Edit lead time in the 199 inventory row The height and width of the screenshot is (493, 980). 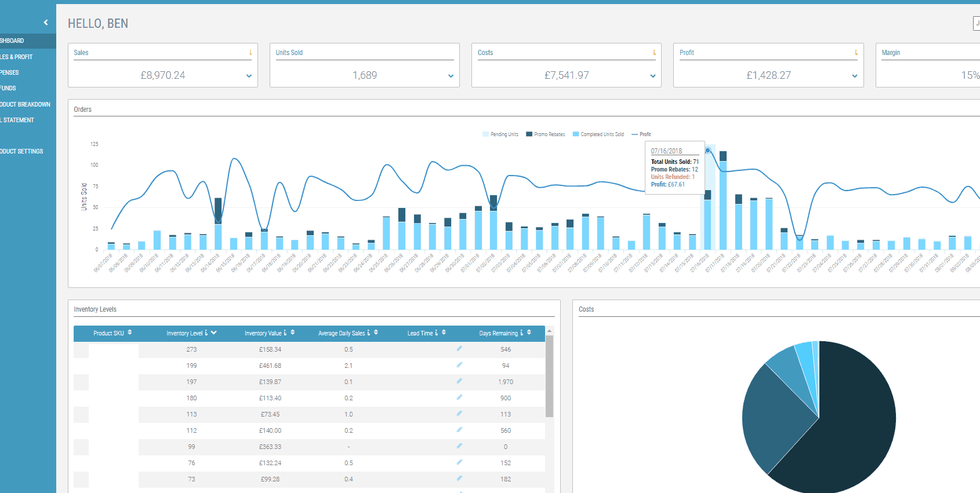point(459,365)
